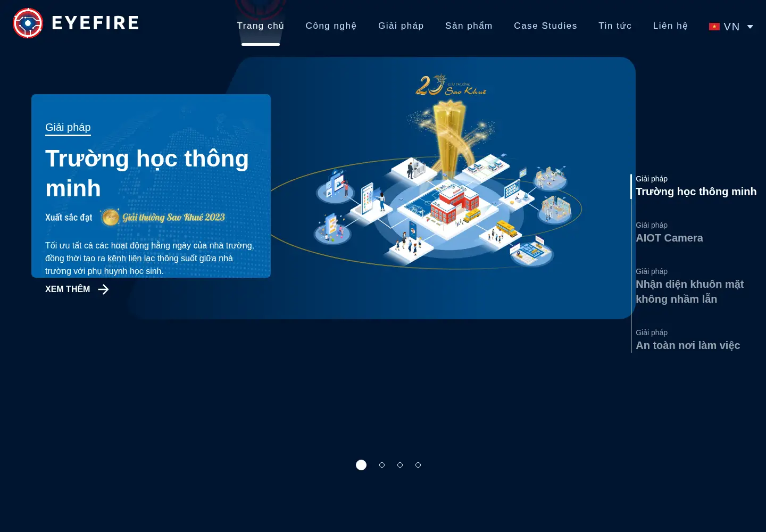Image resolution: width=766 pixels, height=532 pixels.
Task: Open the Giải pháp navigation menu
Action: point(401,26)
